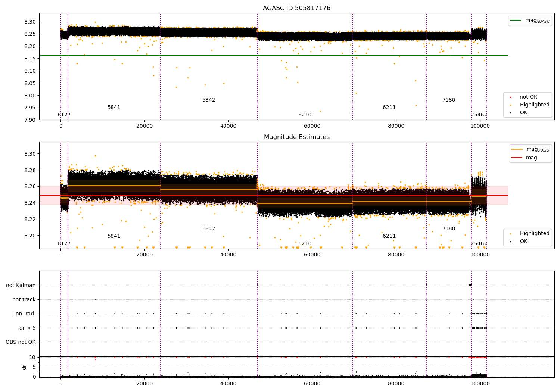Click obsid label '5841' in Magnitude Estimates plot
This screenshot has height=392, width=560.
click(x=114, y=236)
